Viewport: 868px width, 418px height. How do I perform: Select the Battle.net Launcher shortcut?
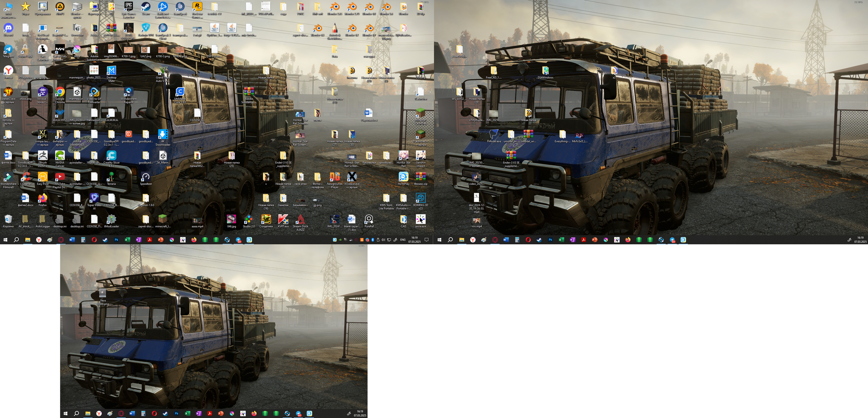click(163, 10)
